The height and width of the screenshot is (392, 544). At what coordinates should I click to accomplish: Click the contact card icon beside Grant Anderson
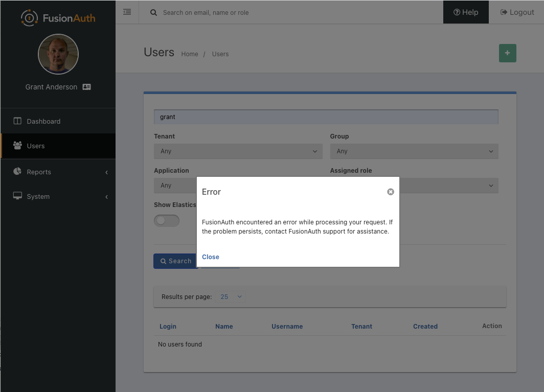point(86,87)
